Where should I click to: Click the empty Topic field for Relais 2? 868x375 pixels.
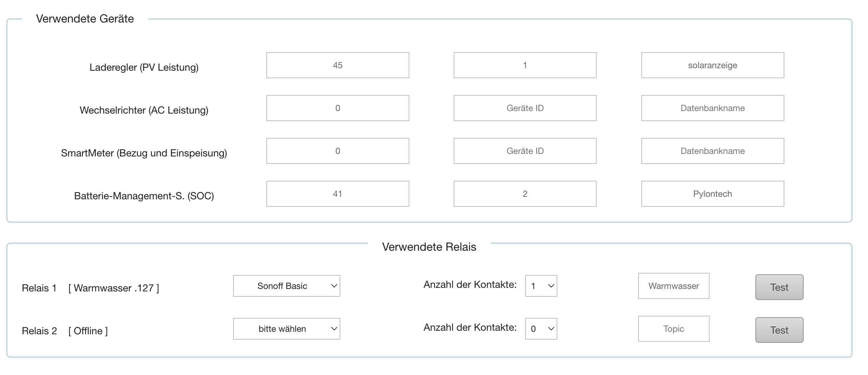pos(674,329)
